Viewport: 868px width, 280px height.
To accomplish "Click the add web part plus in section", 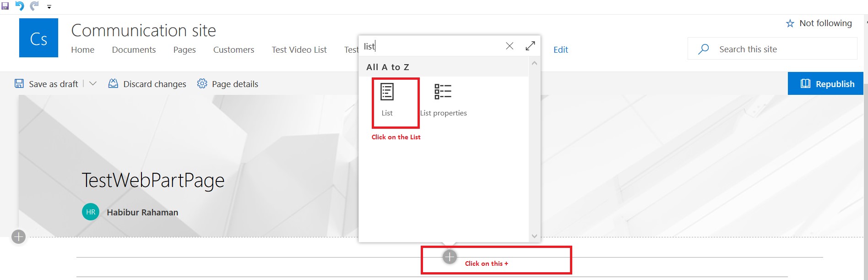I will tap(450, 257).
